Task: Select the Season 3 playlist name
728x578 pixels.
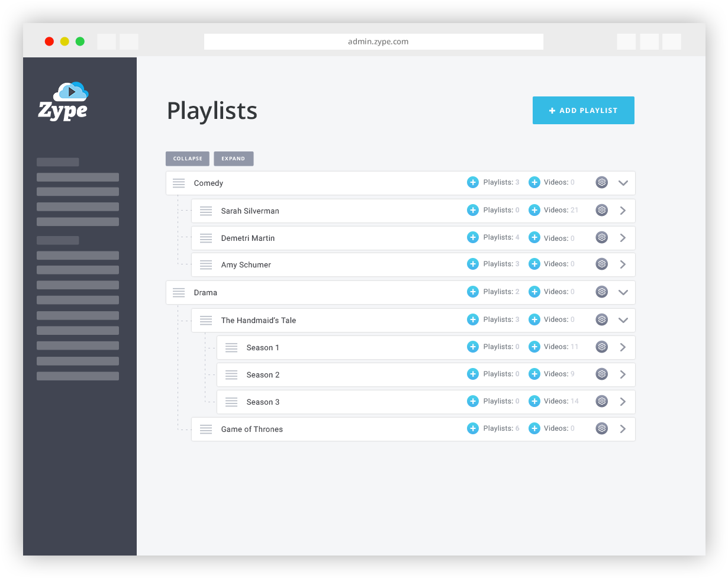Action: (x=263, y=402)
